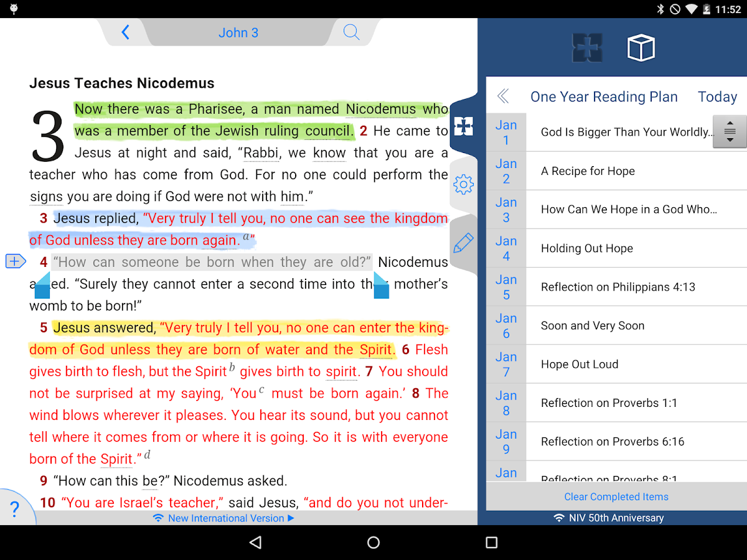Mark Jan 6 date cell completed
The height and width of the screenshot is (560, 747).
(506, 325)
